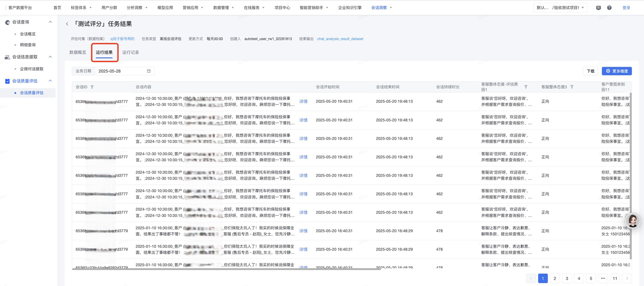Click the filter icon next to 会话ID
The image size is (644, 286).
92,87
